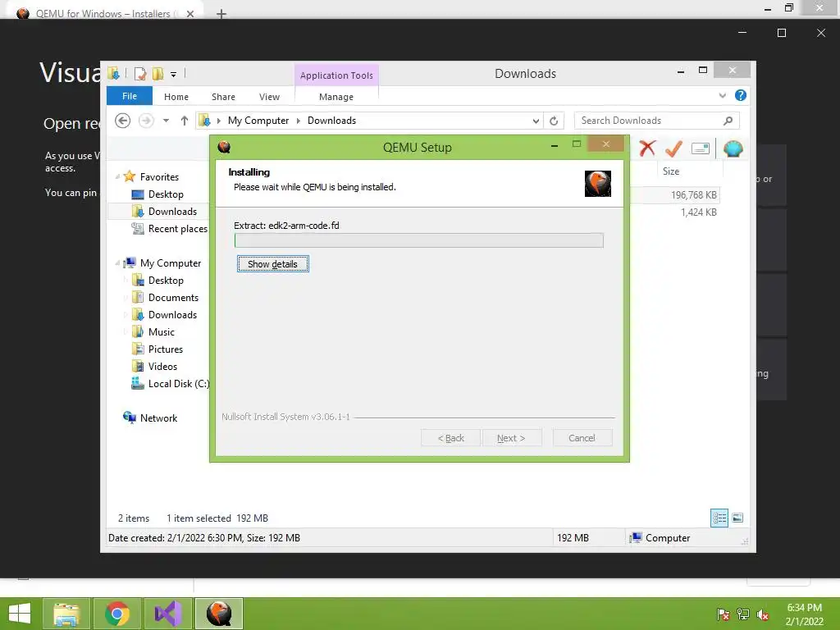The image size is (840, 630).
Task: Click Explorer window folder icon in title bar
Action: (113, 73)
